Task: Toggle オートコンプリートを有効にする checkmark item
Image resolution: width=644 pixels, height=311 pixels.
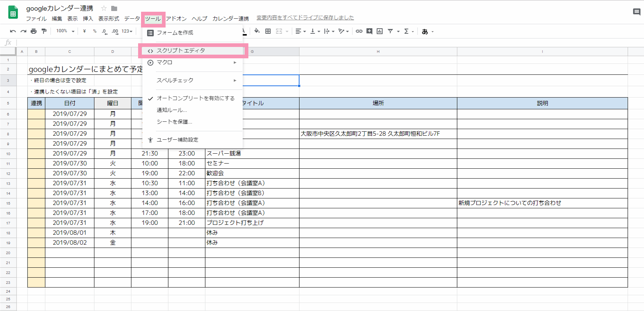Action: click(x=192, y=98)
